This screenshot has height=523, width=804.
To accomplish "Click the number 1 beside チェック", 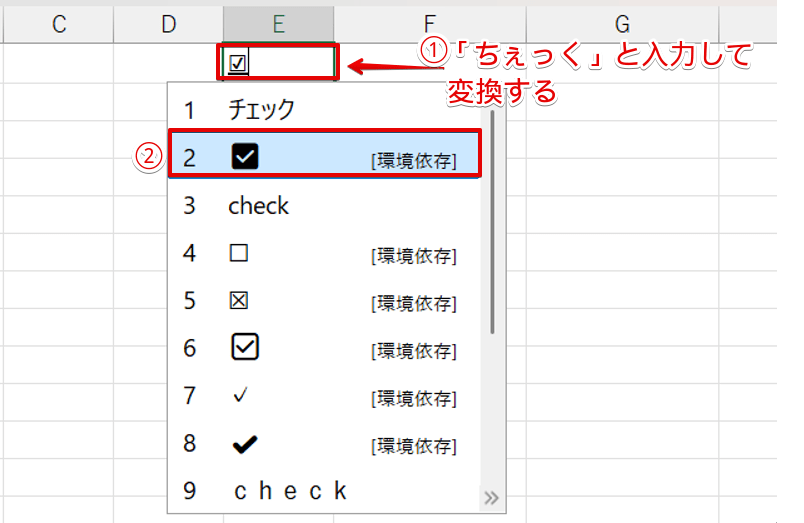I will point(190,110).
